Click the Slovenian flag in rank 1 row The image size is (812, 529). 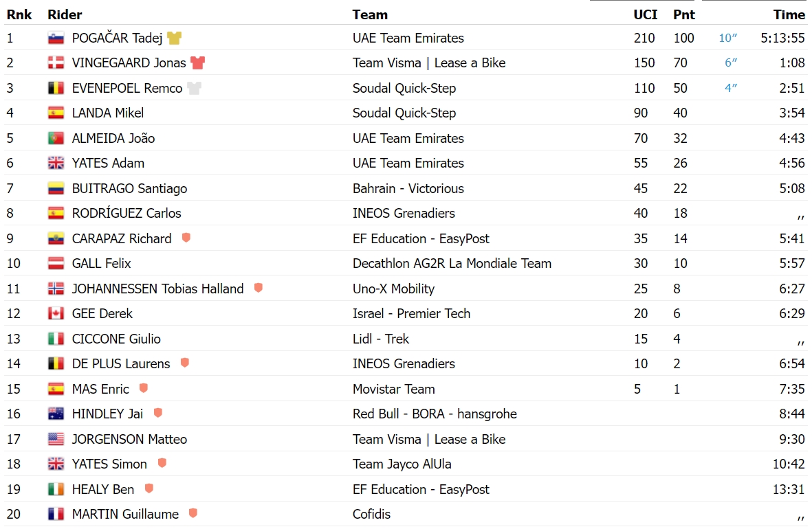56,38
